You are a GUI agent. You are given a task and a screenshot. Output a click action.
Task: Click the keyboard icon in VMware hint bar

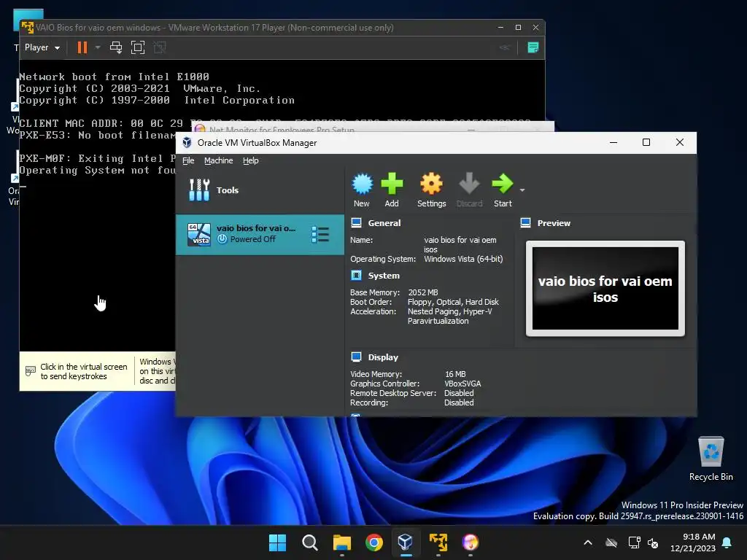coord(31,370)
